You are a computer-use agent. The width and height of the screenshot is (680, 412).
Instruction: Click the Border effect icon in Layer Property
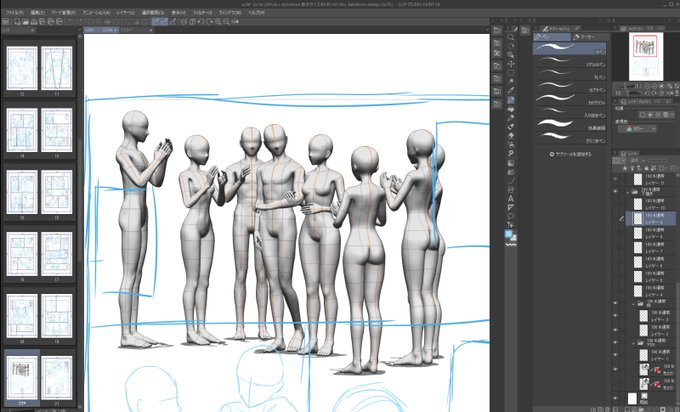[x=643, y=114]
